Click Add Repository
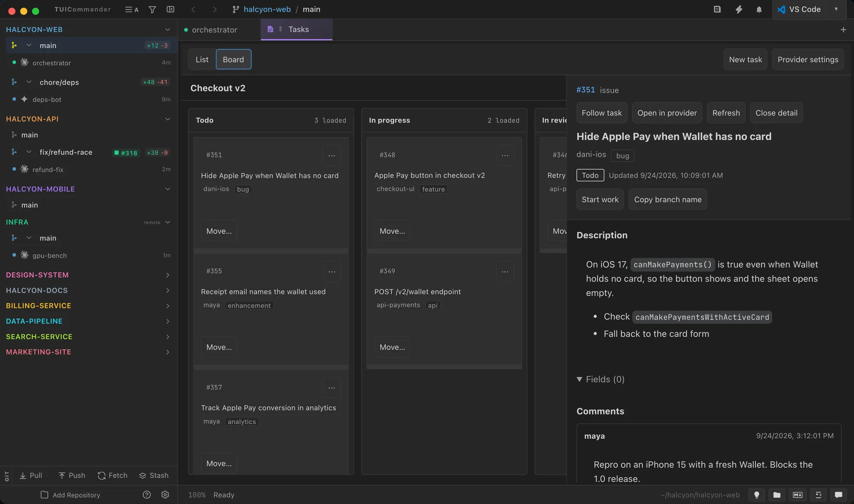 (x=70, y=495)
